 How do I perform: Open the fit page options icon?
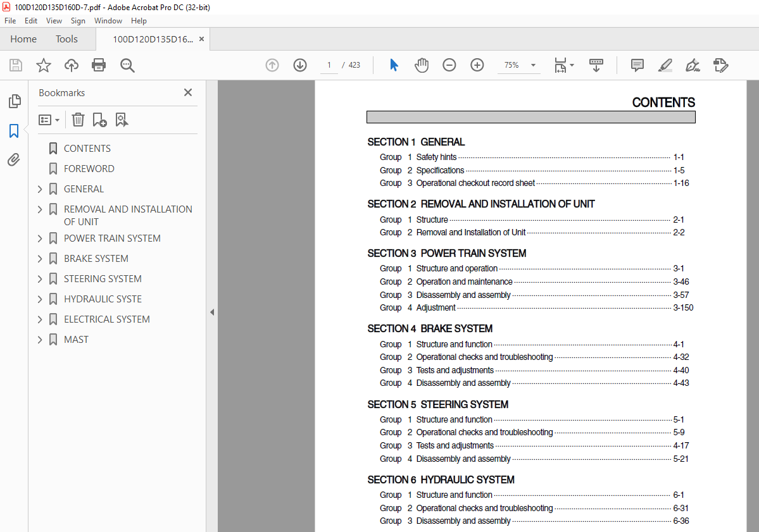click(564, 65)
